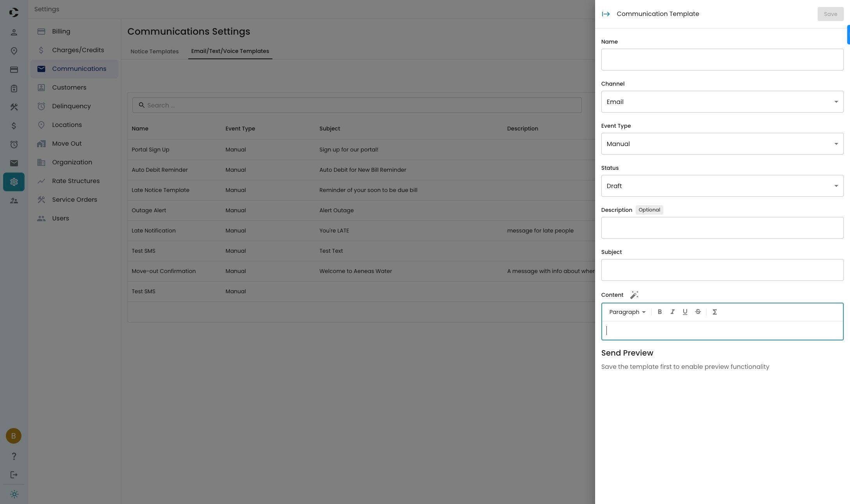Image resolution: width=850 pixels, height=504 pixels.
Task: Toggle the light/dark theme sun icon
Action: click(x=14, y=494)
